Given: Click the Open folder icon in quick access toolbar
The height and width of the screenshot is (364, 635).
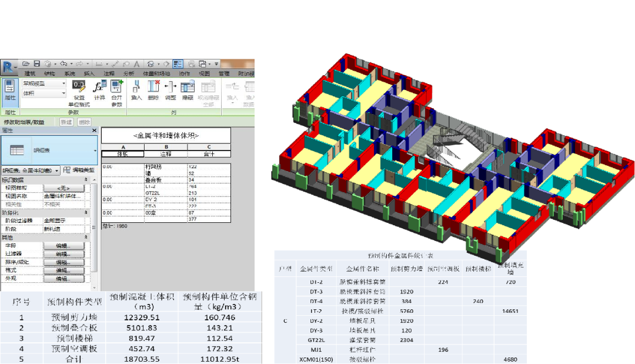Looking at the screenshot, I should coord(26,64).
